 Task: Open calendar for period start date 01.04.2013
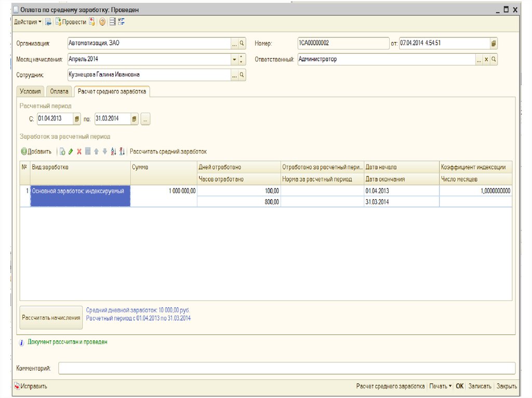tap(77, 119)
